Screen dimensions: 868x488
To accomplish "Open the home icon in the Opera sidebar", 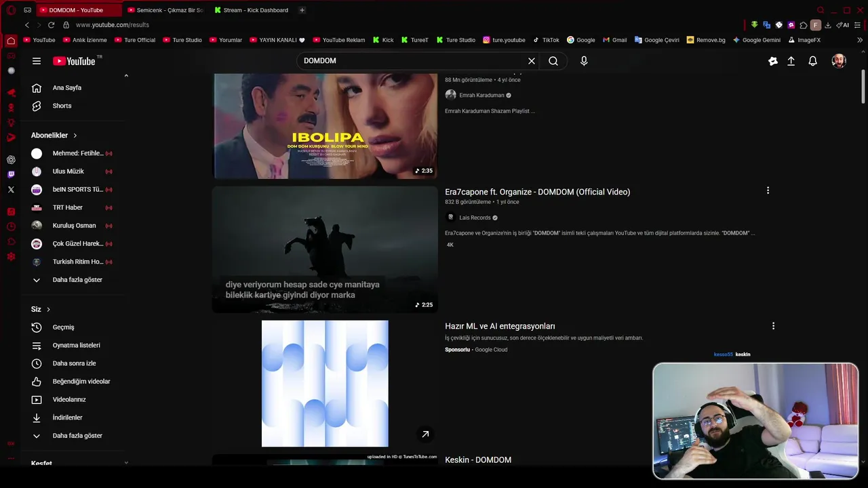I will tap(11, 41).
